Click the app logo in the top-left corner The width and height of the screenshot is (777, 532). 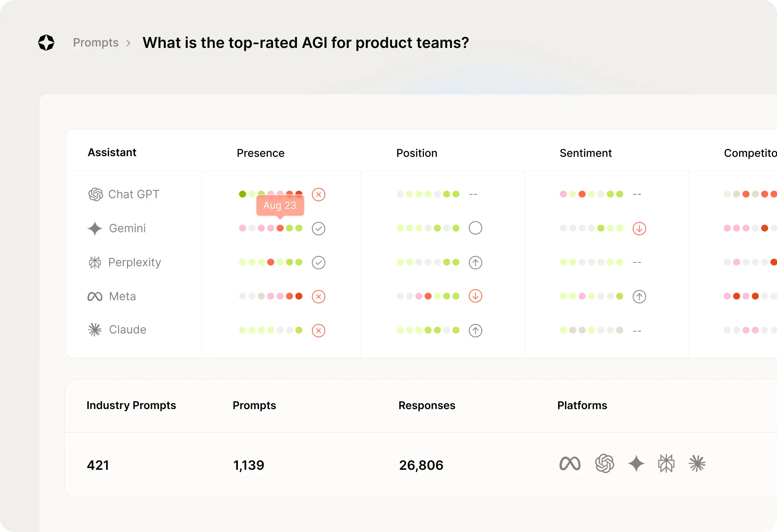[x=46, y=43]
